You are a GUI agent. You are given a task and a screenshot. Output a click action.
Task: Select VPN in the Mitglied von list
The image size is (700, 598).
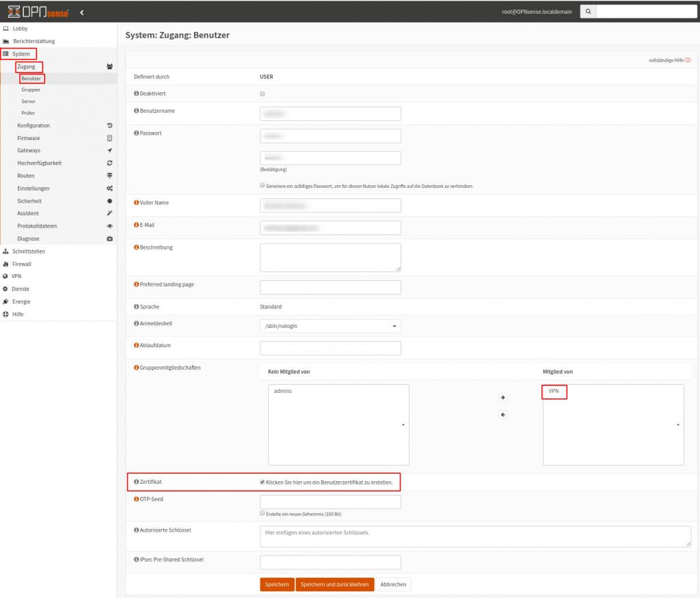click(x=554, y=392)
